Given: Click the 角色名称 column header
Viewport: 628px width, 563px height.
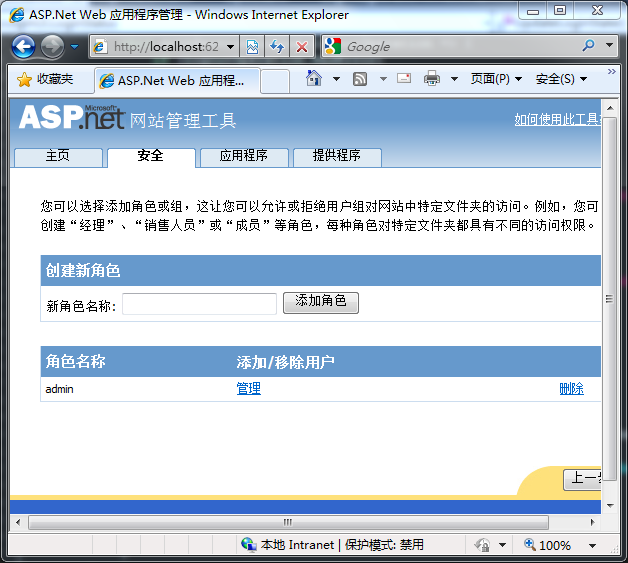Looking at the screenshot, I should pos(75,361).
